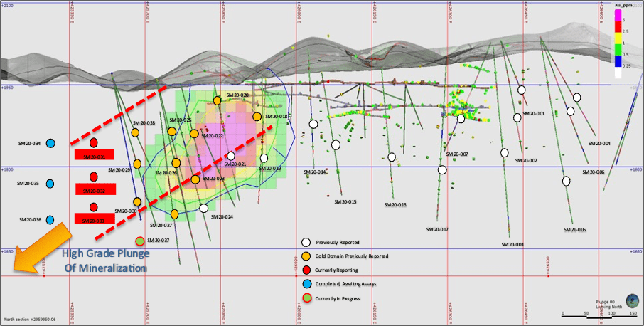This screenshot has height=326, width=644.
Task: Click the Currently In Progress legend circle
Action: pyautogui.click(x=306, y=298)
